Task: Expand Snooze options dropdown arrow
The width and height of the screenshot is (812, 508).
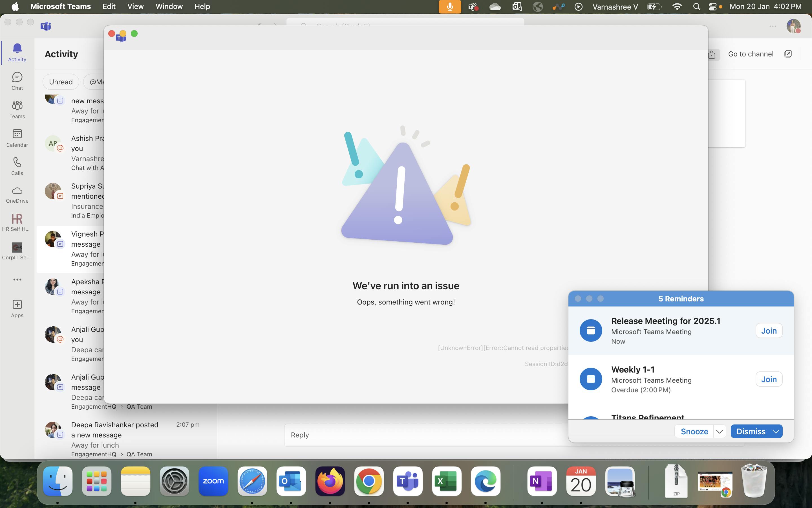Action: [719, 432]
